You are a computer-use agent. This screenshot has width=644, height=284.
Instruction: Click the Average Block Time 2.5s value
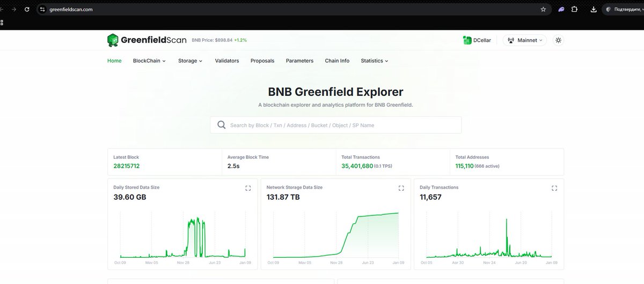pos(233,166)
